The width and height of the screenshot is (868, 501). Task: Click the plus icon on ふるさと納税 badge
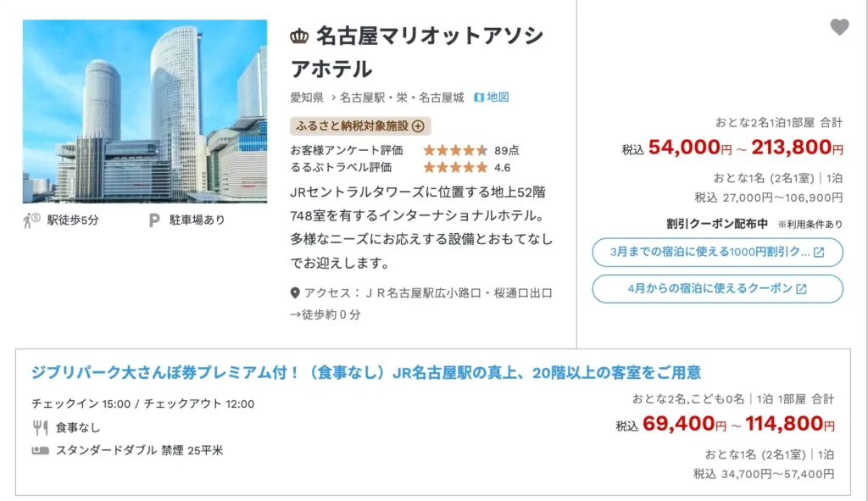click(418, 126)
